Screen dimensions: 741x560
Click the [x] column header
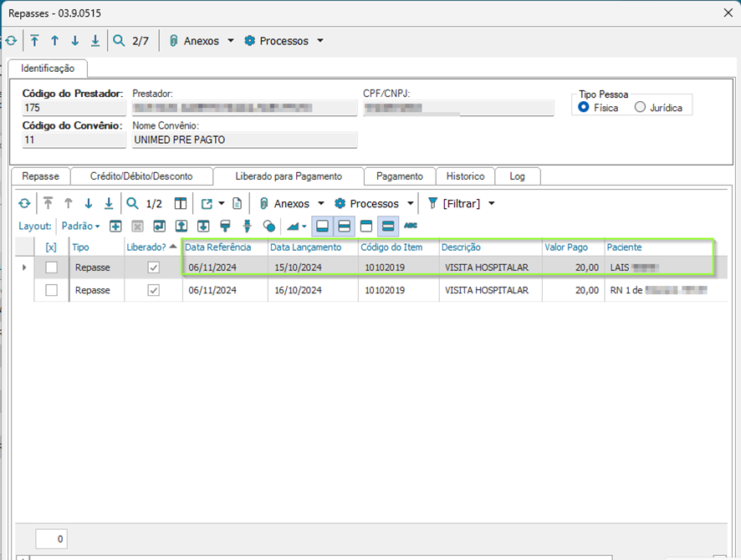pos(51,247)
